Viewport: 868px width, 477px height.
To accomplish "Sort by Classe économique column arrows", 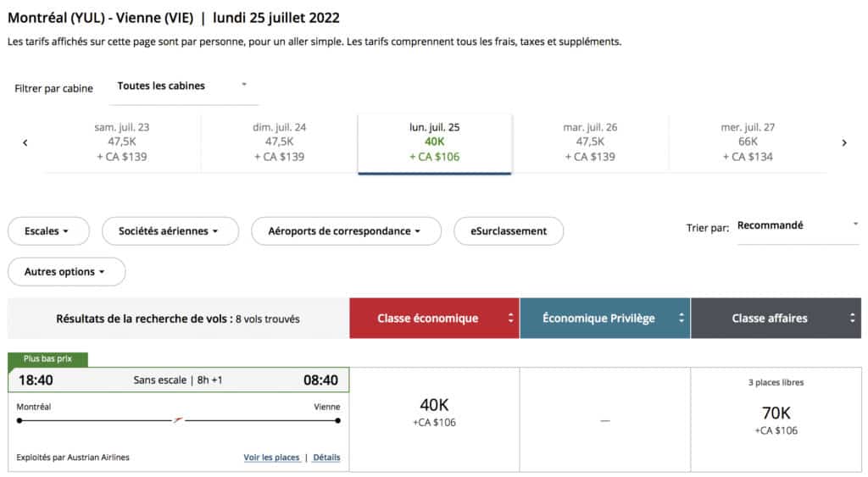I will pyautogui.click(x=510, y=319).
